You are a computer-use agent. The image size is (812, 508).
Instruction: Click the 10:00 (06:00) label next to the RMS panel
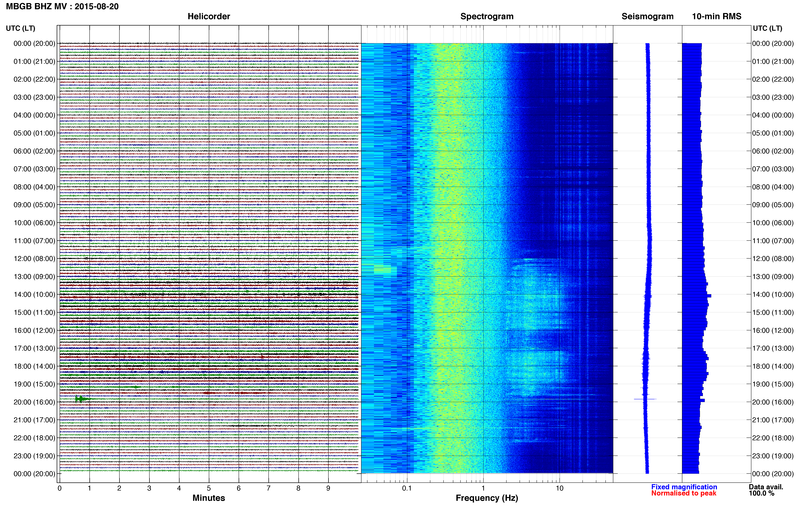point(773,223)
